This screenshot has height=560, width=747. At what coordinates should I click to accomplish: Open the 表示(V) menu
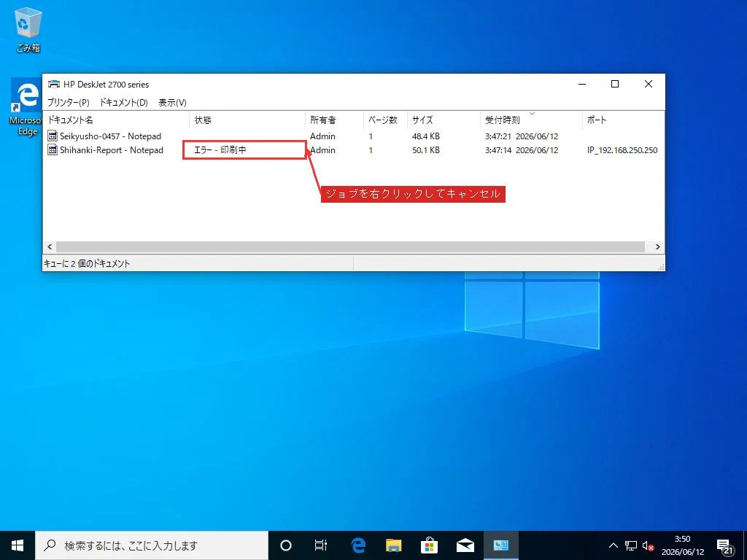coord(172,102)
